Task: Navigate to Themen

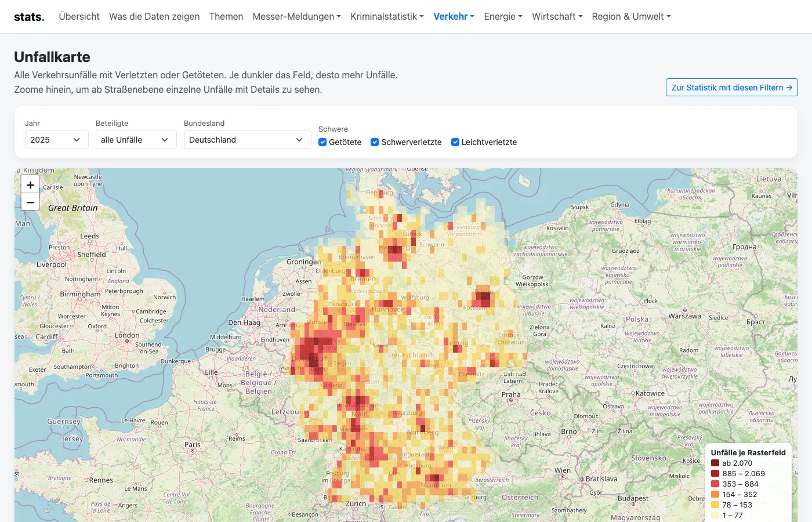Action: click(x=226, y=16)
